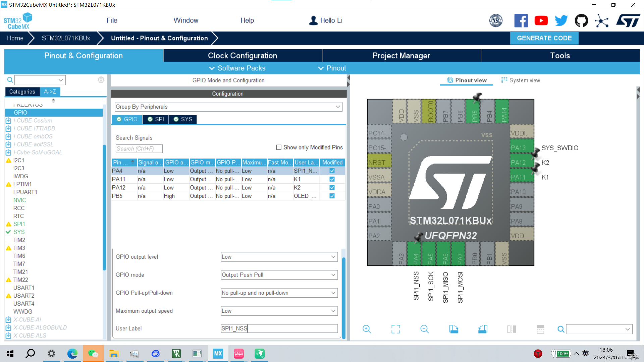The image size is (644, 362).
Task: Zoom out of the pinout view
Action: click(x=424, y=329)
